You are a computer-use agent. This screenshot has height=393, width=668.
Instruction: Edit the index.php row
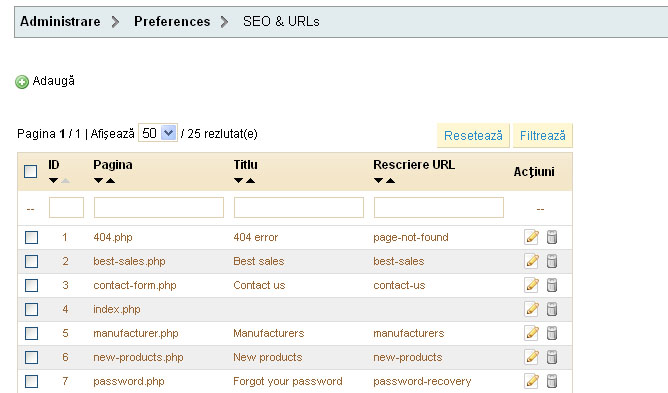[531, 309]
